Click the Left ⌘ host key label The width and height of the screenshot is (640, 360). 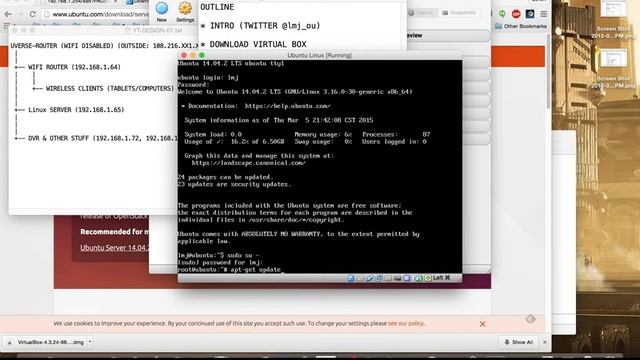441,278
